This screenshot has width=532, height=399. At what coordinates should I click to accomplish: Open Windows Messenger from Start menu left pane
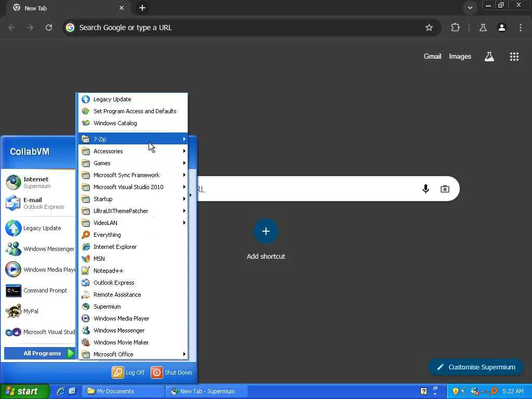point(39,249)
